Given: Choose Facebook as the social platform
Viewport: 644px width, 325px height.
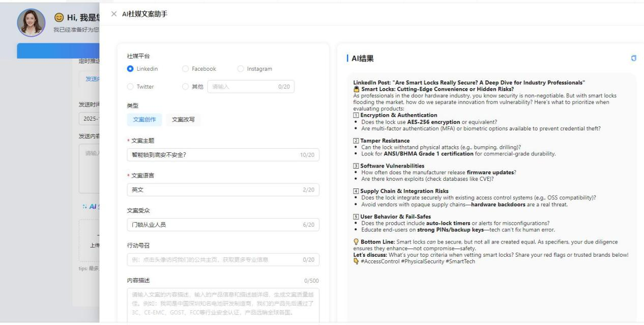Looking at the screenshot, I should [185, 69].
